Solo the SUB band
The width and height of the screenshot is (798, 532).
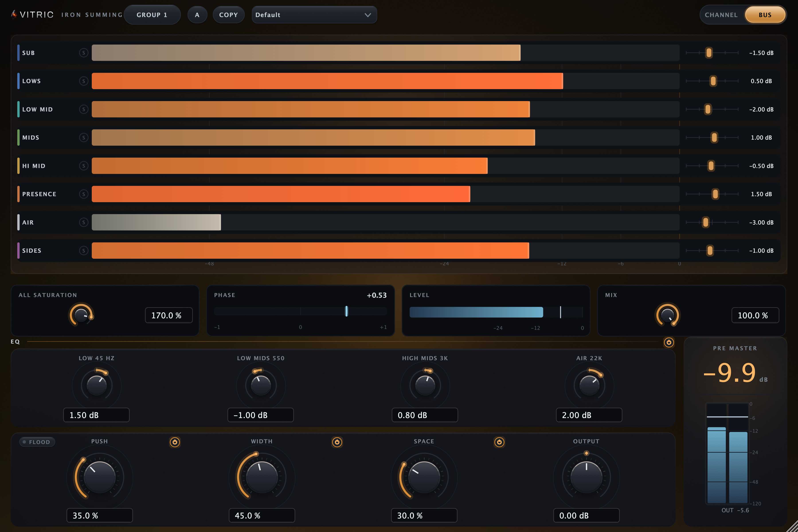point(84,53)
